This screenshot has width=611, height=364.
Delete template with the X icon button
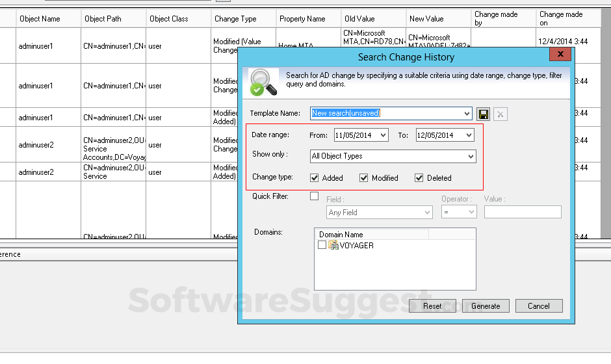[x=500, y=114]
